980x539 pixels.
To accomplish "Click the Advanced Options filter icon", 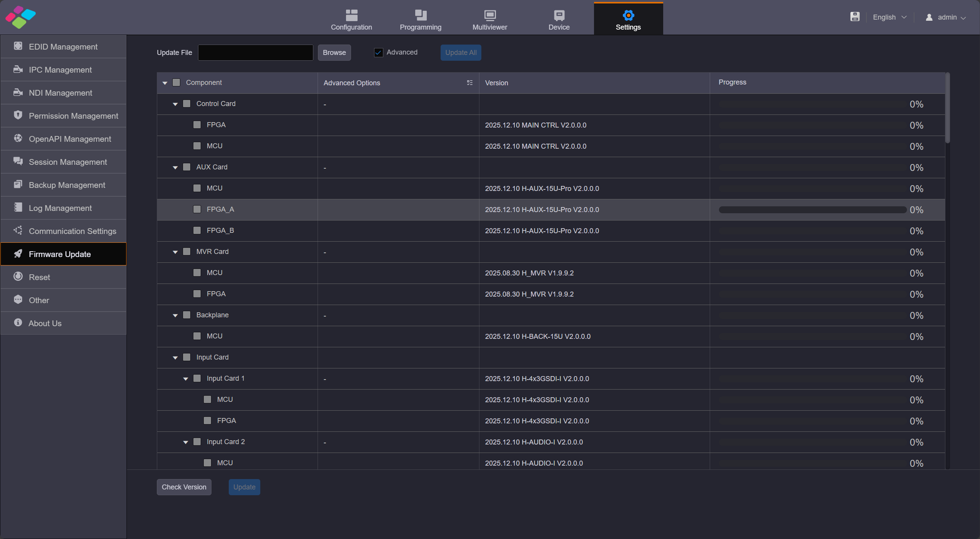I will tap(469, 83).
